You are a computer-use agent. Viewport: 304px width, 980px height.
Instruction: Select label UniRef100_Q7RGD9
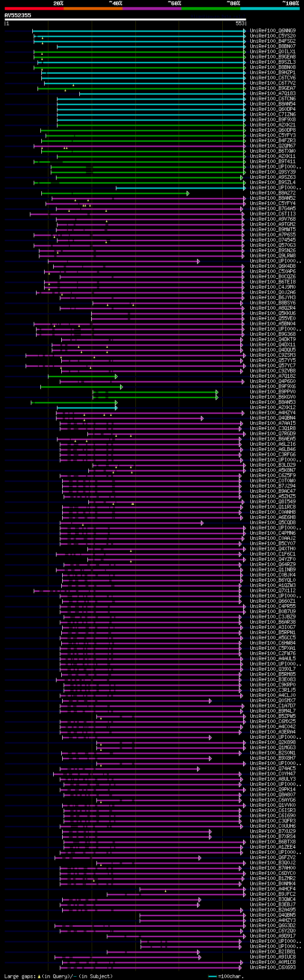tap(273, 434)
